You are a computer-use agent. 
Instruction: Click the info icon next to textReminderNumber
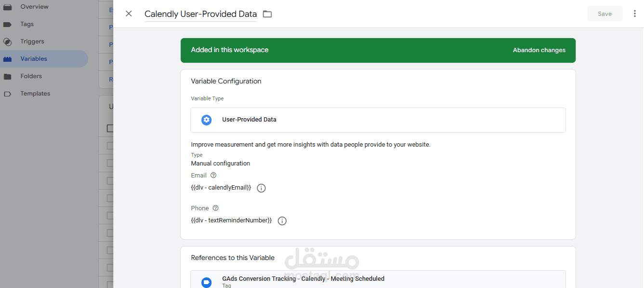[x=282, y=221]
